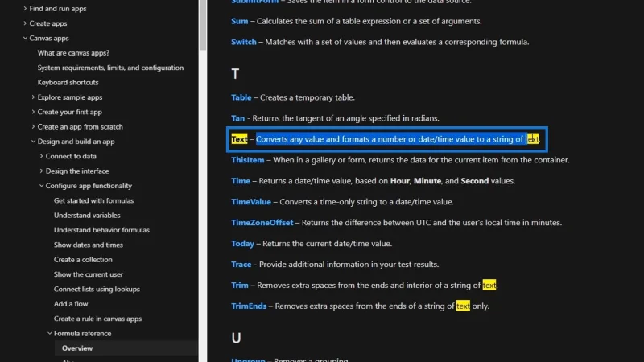Open System requirements, limits, and configuration
644x362 pixels.
tap(110, 68)
